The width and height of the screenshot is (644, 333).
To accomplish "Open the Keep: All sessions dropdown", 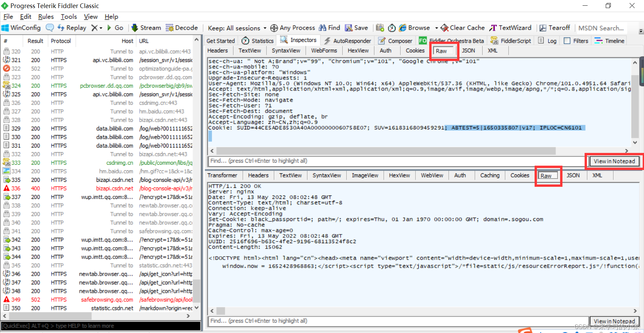I will click(237, 28).
